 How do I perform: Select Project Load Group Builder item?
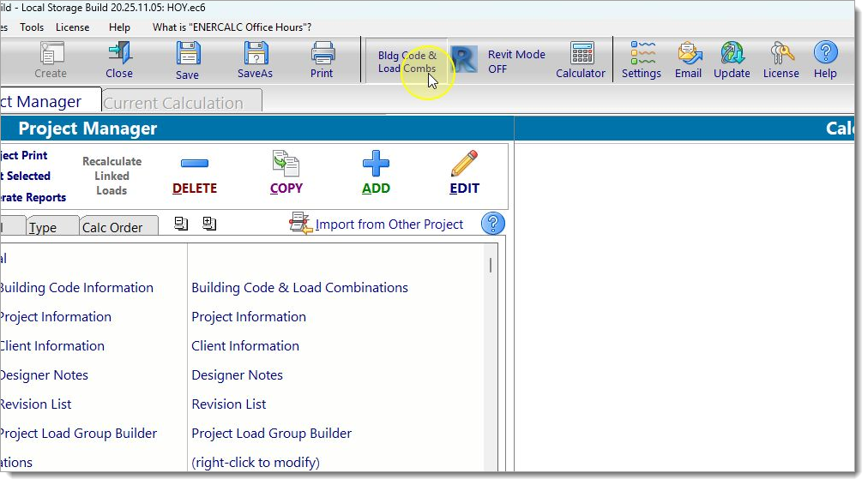pos(271,434)
